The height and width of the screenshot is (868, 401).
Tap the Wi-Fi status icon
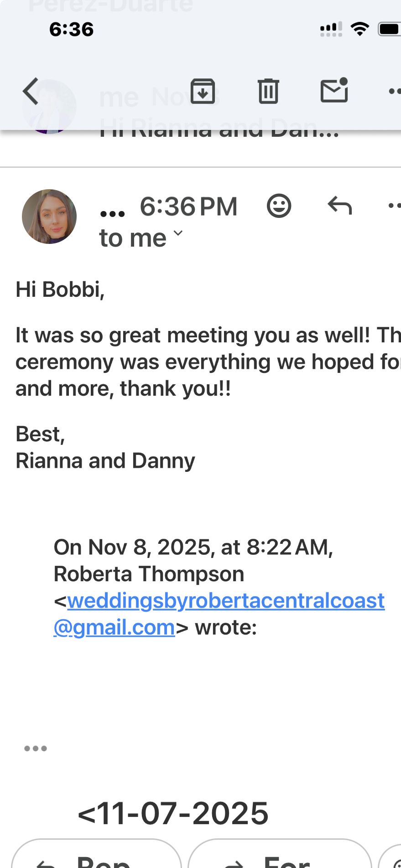[360, 29]
